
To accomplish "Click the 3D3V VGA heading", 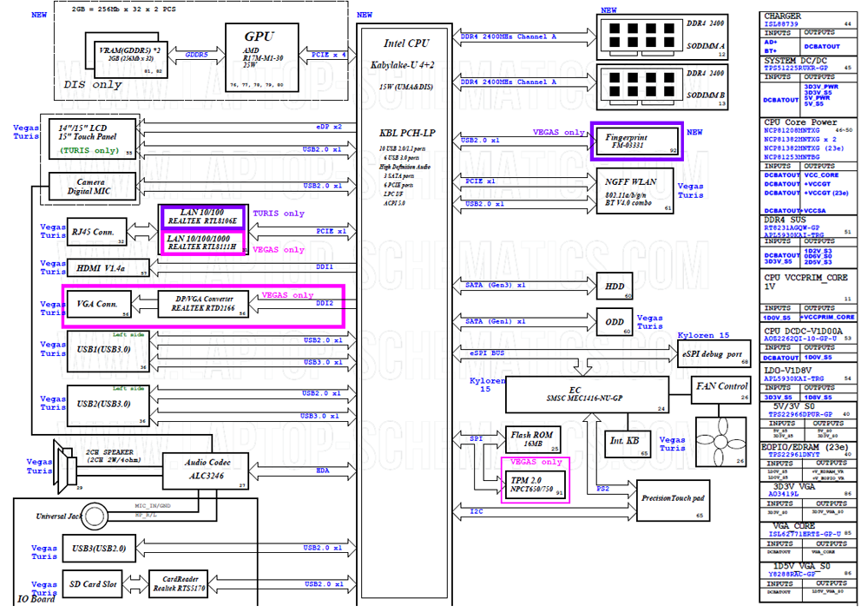I will tap(794, 486).
